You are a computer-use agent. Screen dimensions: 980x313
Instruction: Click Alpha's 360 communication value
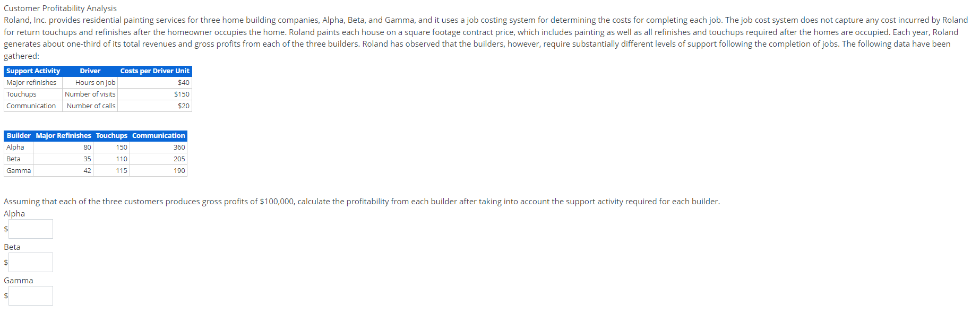(x=179, y=147)
